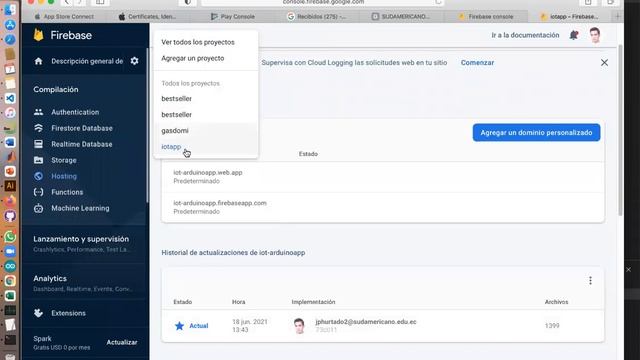Click the Hosting globe icon
640x360 pixels.
pos(38,176)
